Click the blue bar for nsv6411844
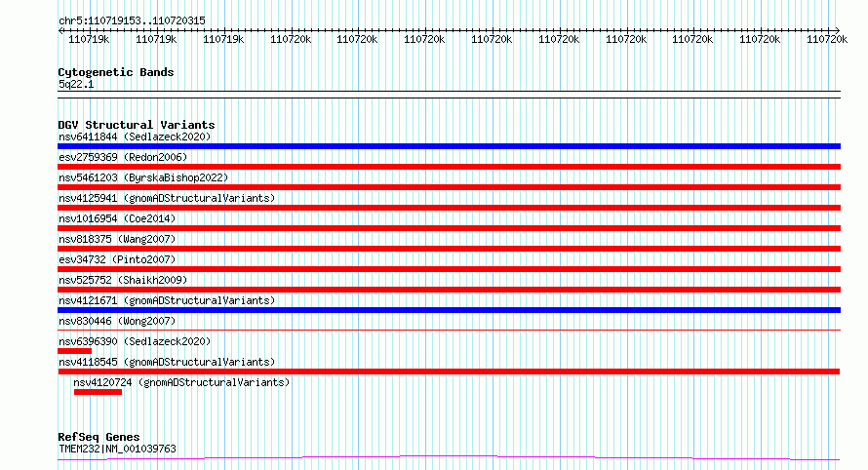The width and height of the screenshot is (868, 470). point(449,146)
